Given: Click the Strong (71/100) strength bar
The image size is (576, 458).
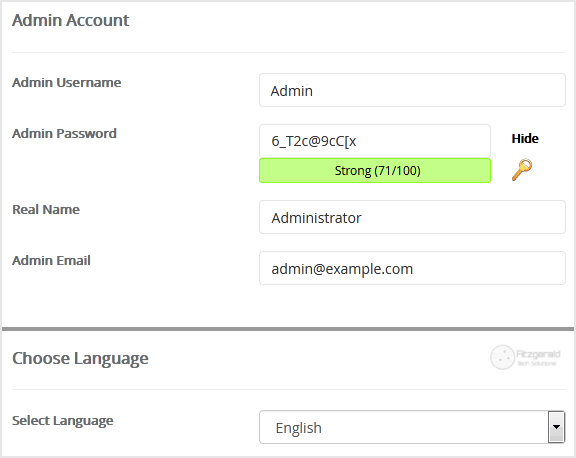Looking at the screenshot, I should point(375,170).
